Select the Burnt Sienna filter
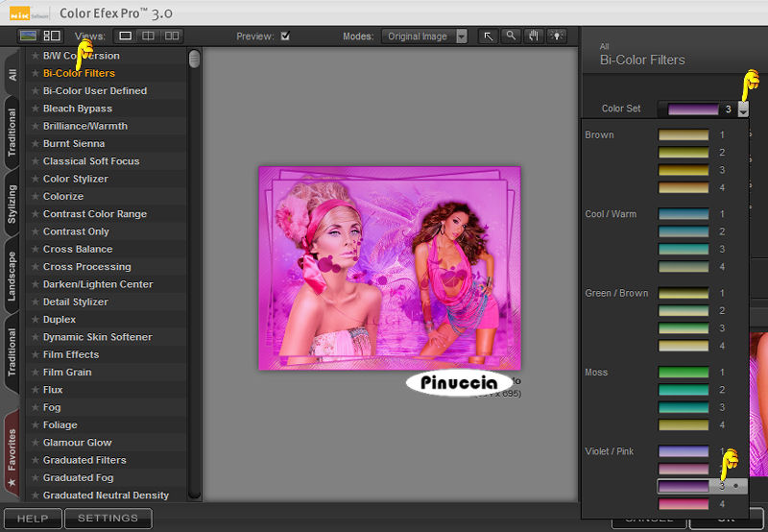The width and height of the screenshot is (768, 532). pos(74,144)
